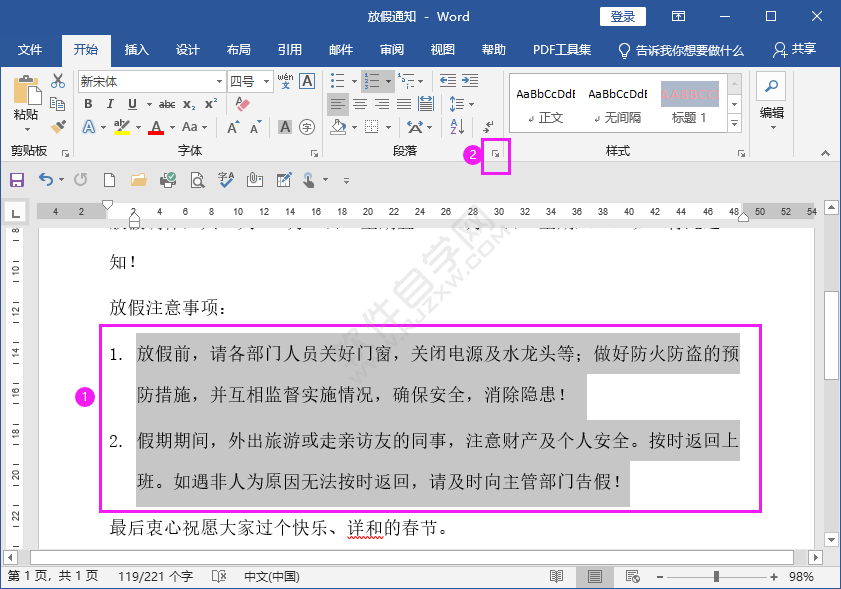
Task: Click the show/hide paragraph marks icon
Action: pyautogui.click(x=488, y=127)
